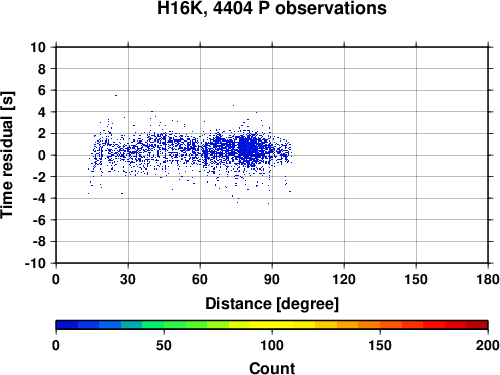Pick the yellow segment near colorbar 100
The width and height of the screenshot is (500, 375).
tap(272, 325)
